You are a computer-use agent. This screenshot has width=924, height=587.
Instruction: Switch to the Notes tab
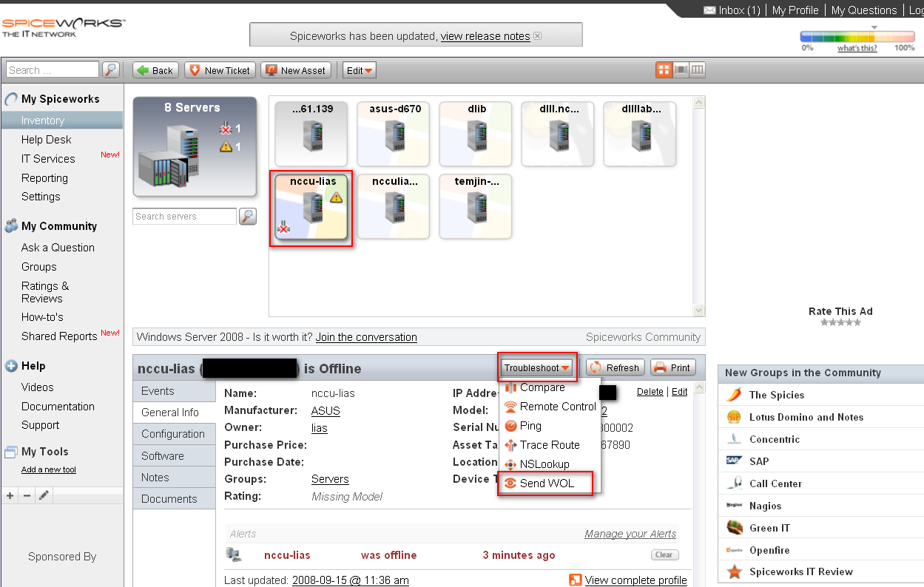174,477
